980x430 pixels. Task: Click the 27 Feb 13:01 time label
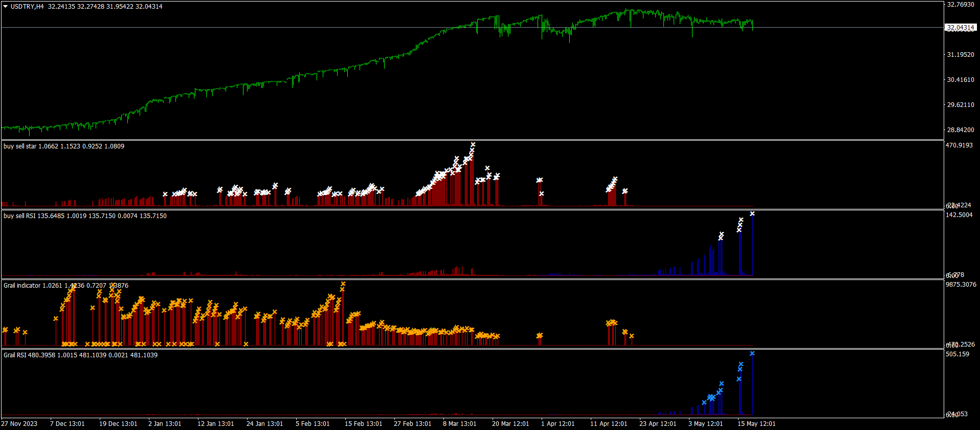tap(413, 424)
